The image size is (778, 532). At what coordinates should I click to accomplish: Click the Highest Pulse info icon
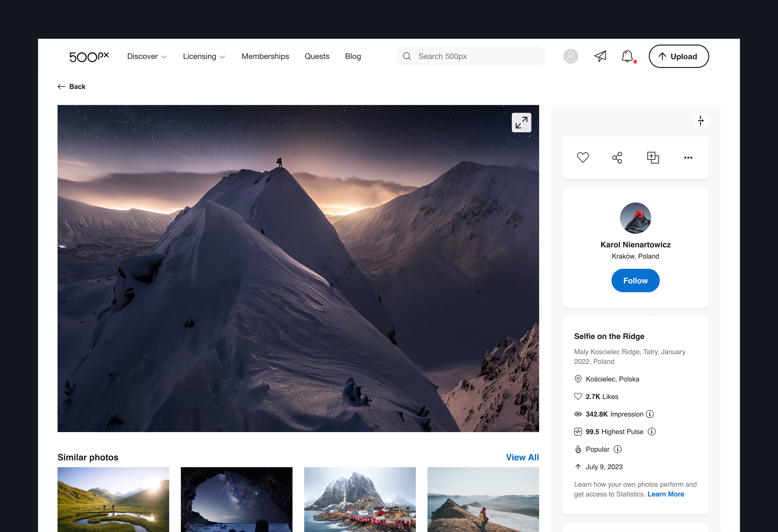click(651, 432)
